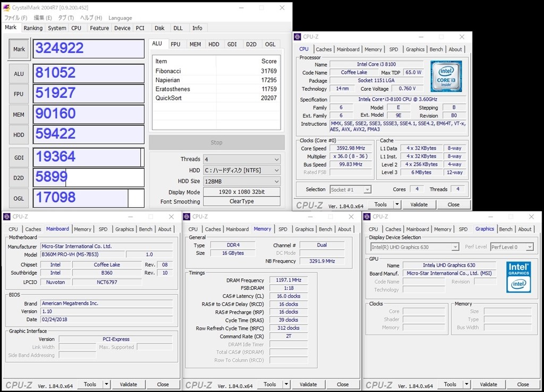Click the Fibonacci score row
Viewport: 544px width, 392px height.
216,71
